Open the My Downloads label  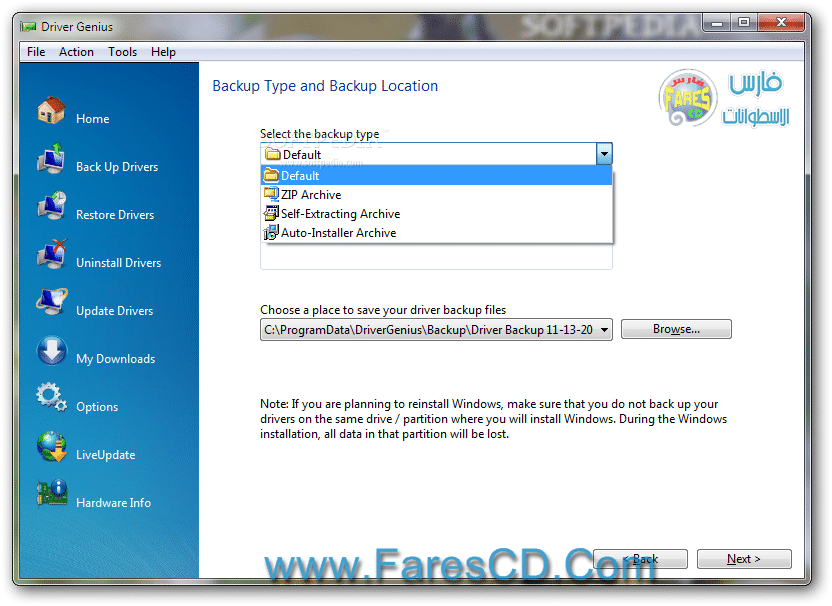pyautogui.click(x=116, y=359)
